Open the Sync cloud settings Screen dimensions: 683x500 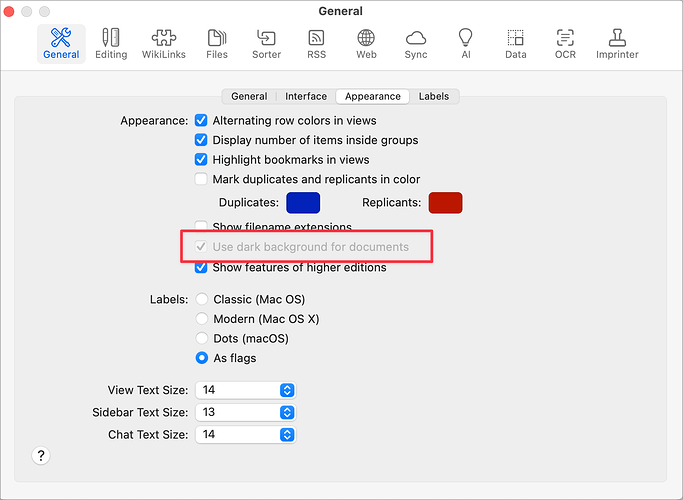point(416,43)
